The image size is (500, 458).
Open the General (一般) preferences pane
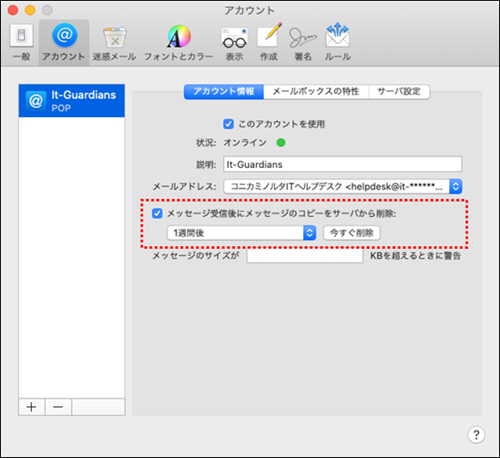tap(22, 42)
